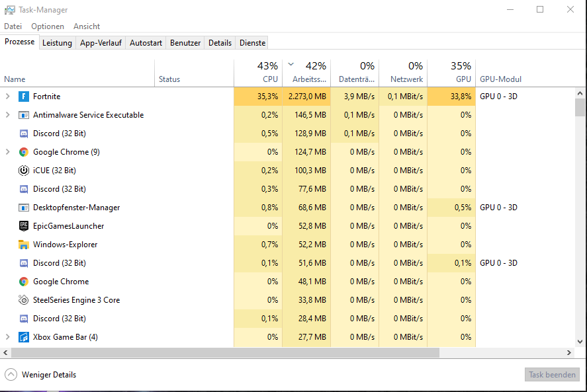Click the scroll down arrow of process list

click(x=580, y=342)
